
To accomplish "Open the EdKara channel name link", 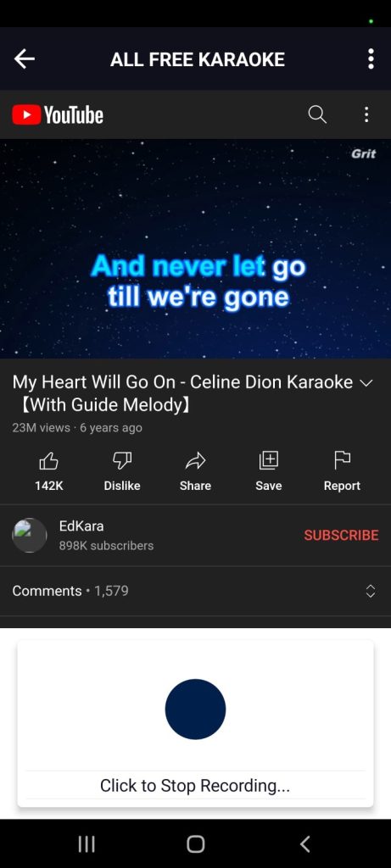I will click(81, 526).
